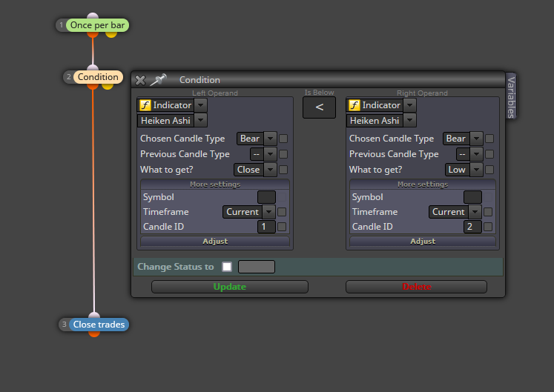Click orange output dot under Close trades
This screenshot has height=392, width=554.
94,333
